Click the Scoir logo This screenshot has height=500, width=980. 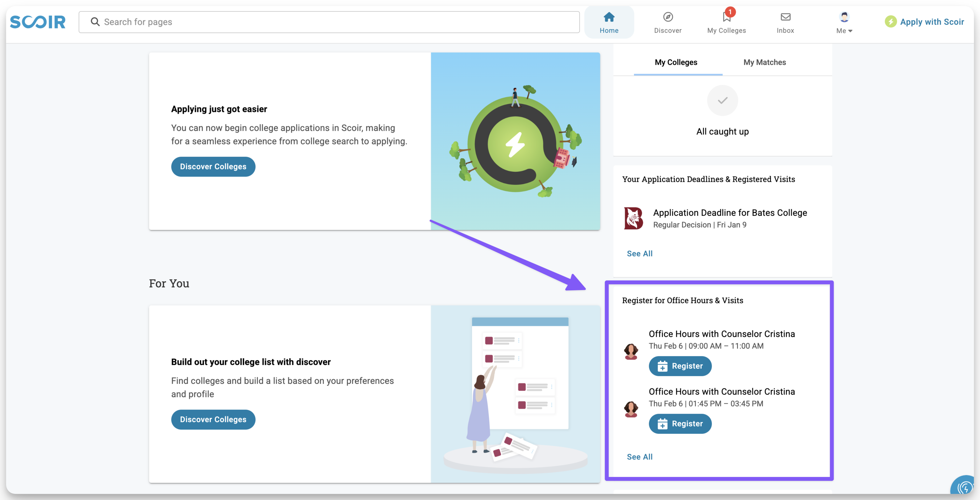click(38, 22)
